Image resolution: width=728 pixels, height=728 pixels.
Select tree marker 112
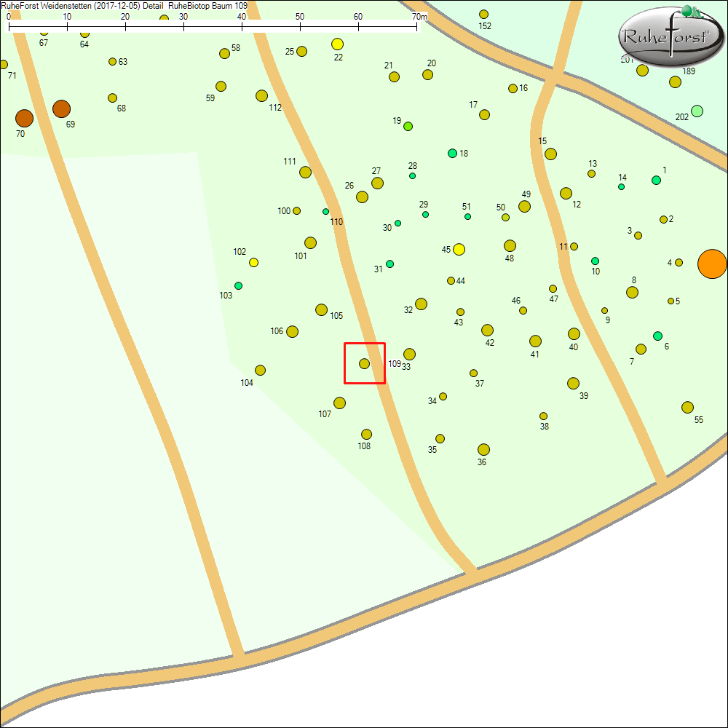(x=261, y=95)
